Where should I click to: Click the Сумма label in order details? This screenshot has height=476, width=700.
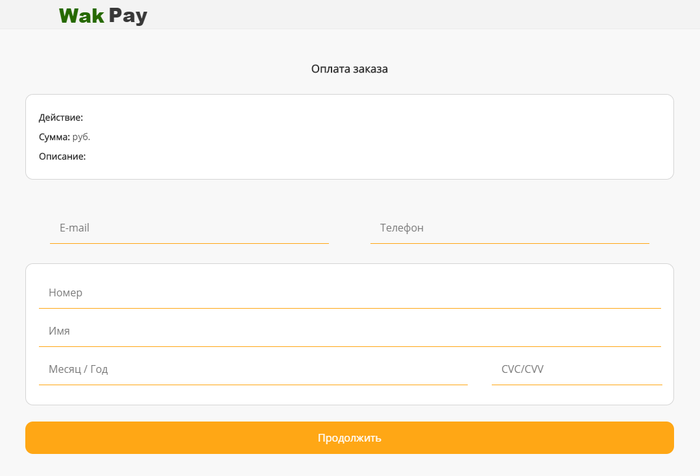point(54,137)
